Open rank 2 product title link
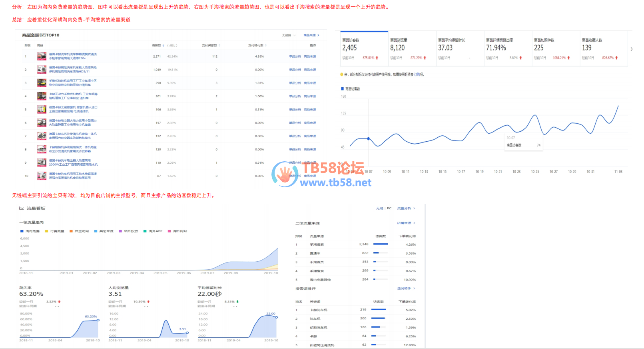Screen dimensions: 644x349 [x=73, y=70]
